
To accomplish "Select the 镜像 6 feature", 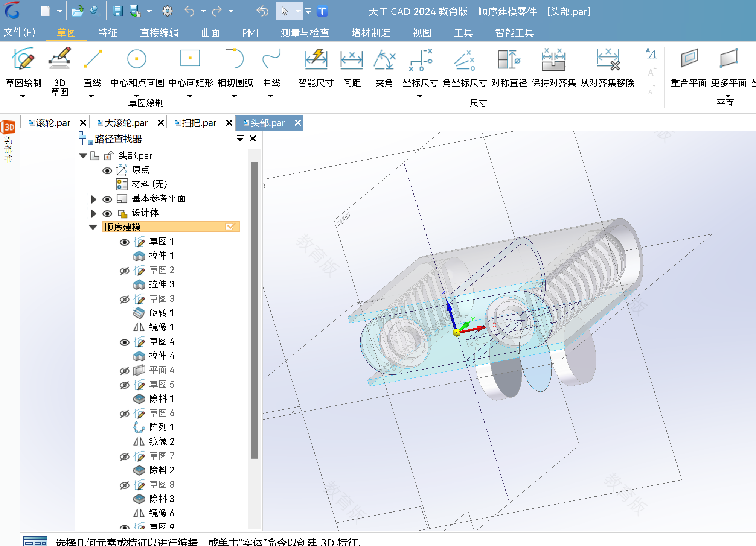I will point(154,513).
